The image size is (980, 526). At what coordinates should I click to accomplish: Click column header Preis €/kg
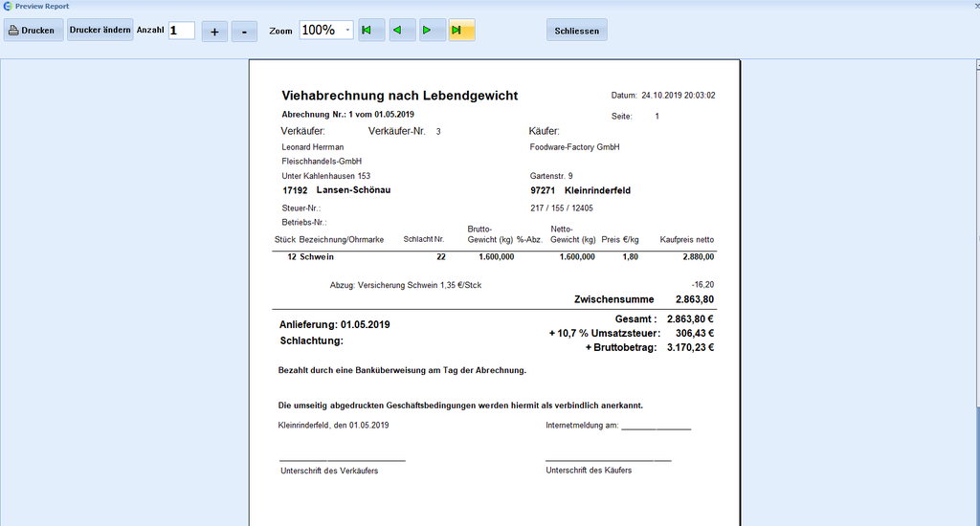tap(620, 240)
